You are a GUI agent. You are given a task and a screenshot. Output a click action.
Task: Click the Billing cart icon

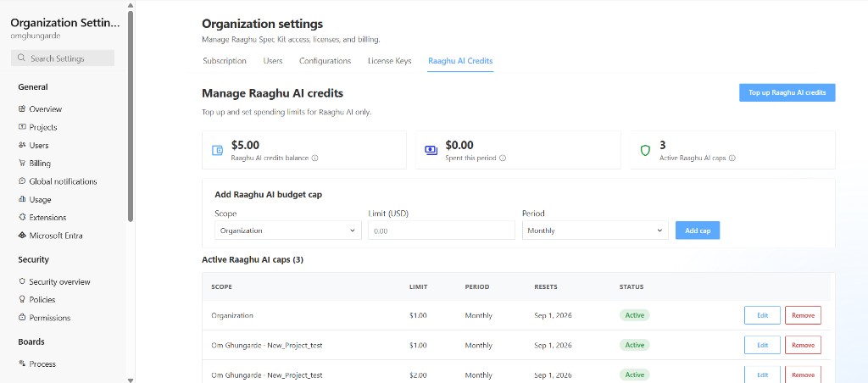pos(22,164)
